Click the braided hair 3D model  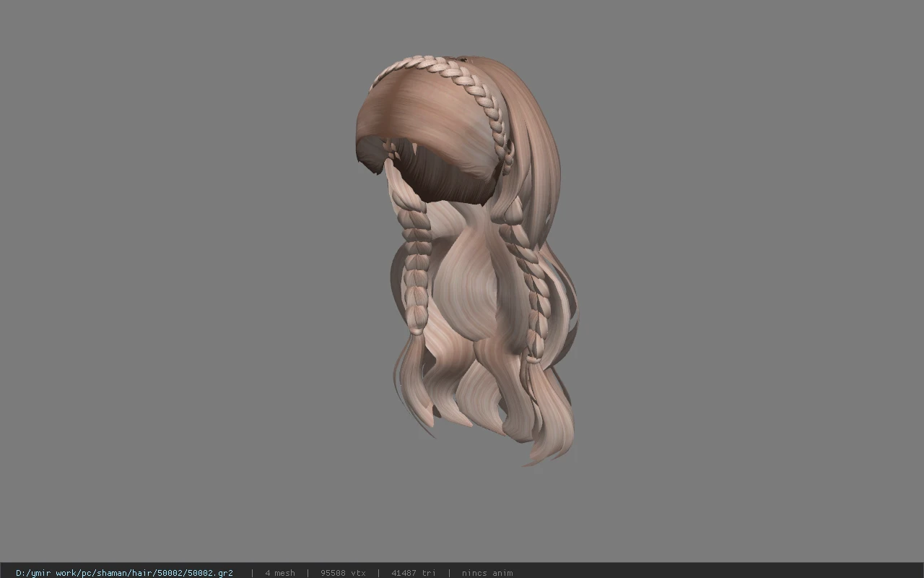tap(468, 260)
